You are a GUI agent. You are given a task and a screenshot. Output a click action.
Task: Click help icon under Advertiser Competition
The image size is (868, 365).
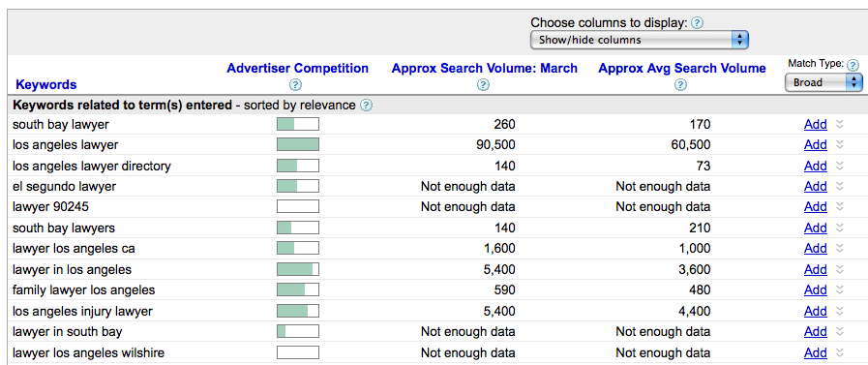(295, 85)
